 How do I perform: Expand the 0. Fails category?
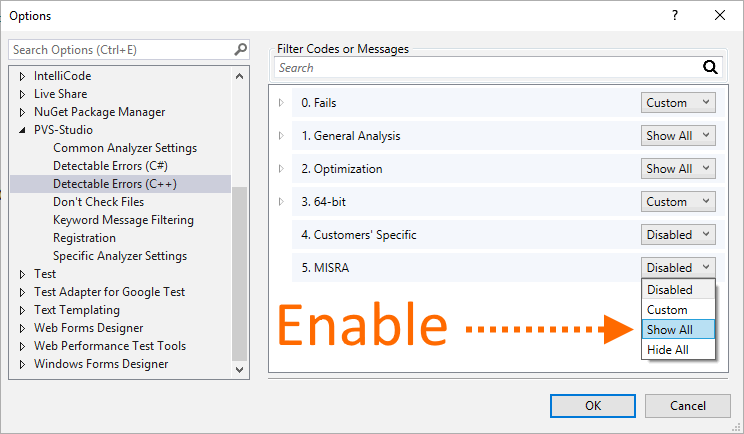pos(281,103)
